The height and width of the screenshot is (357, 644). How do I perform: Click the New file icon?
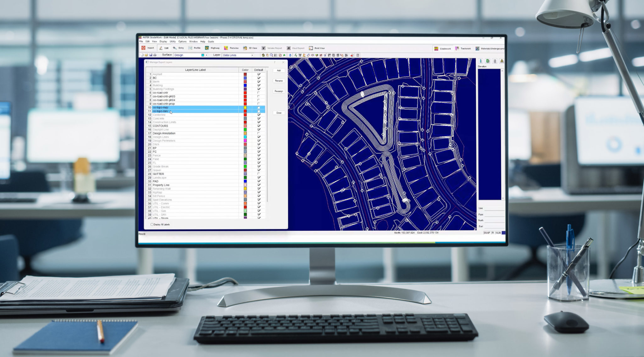click(142, 55)
